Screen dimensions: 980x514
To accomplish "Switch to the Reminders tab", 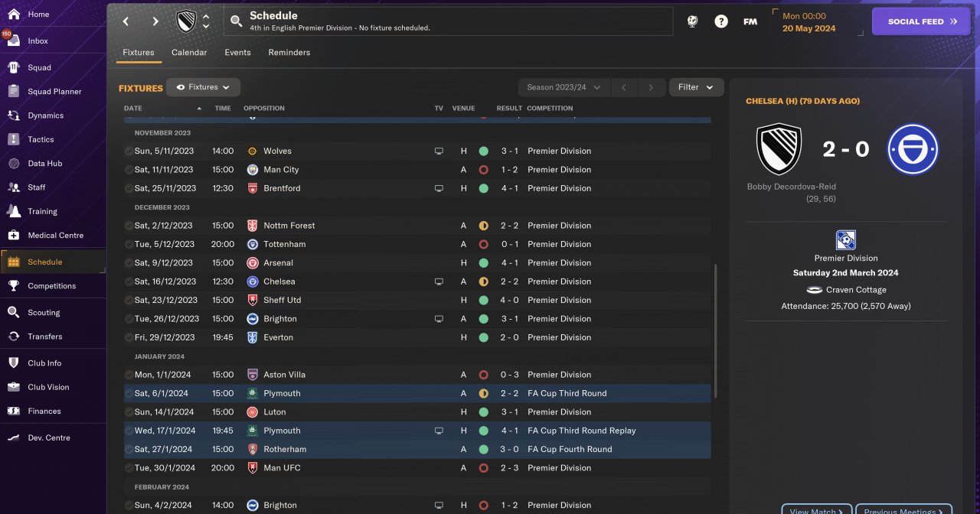I will coord(289,53).
